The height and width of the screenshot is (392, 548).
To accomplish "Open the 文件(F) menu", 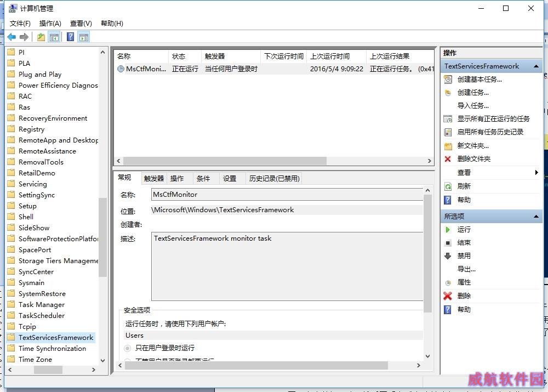I will tap(20, 24).
